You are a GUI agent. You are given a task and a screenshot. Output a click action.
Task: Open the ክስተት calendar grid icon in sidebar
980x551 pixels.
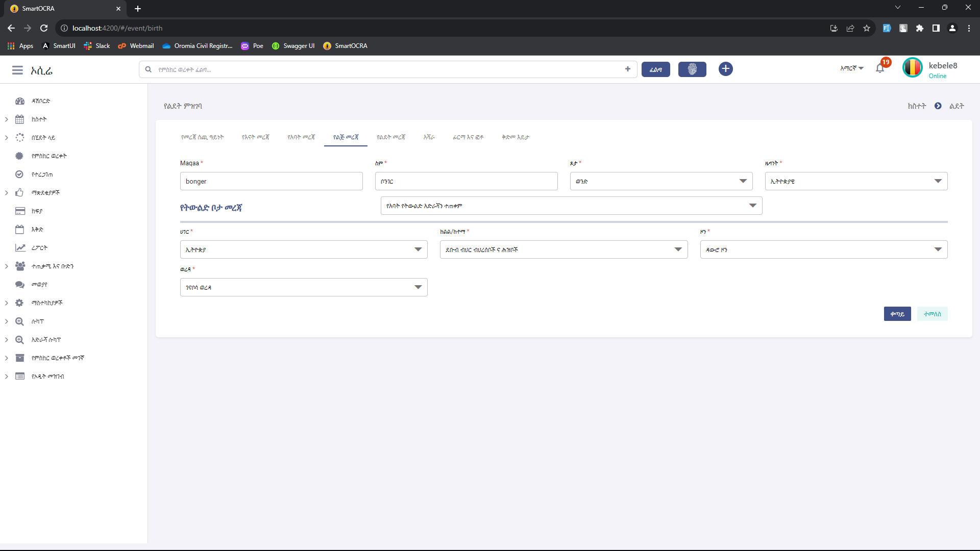point(20,119)
